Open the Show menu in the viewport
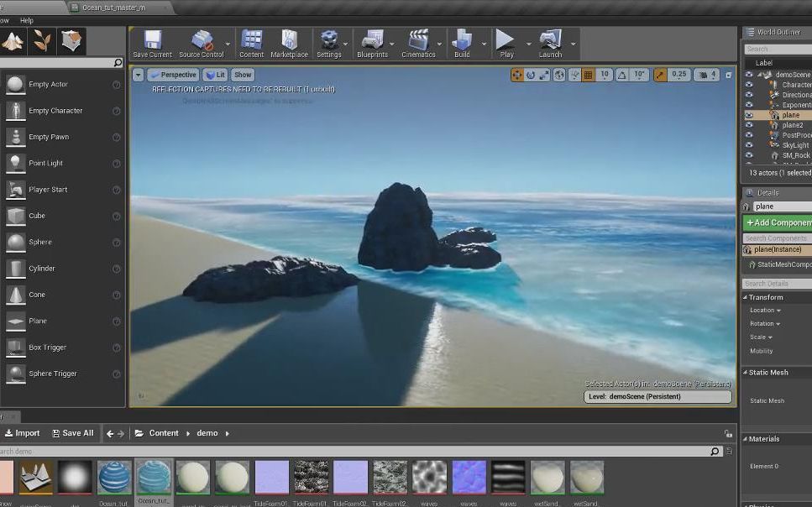812x507 pixels. coord(242,74)
